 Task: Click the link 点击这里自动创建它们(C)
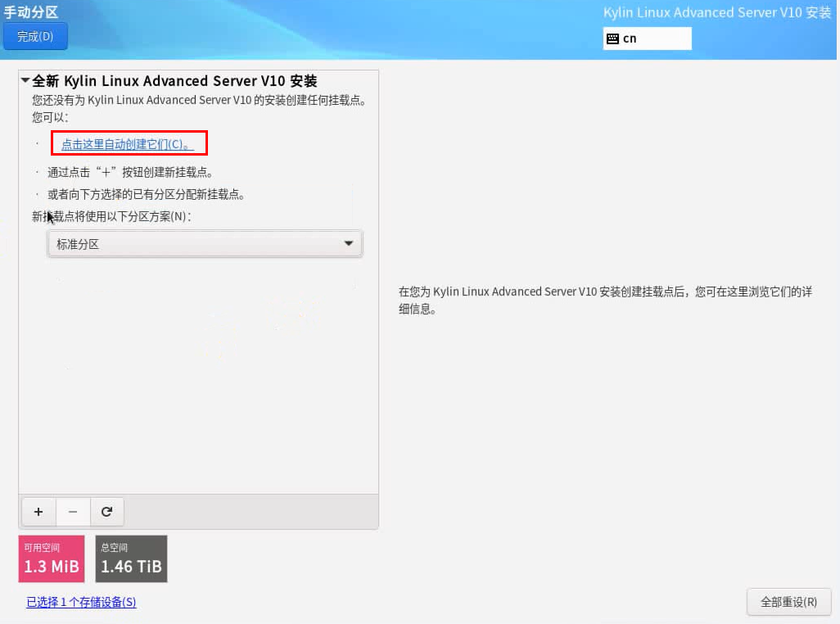pyautogui.click(x=128, y=144)
